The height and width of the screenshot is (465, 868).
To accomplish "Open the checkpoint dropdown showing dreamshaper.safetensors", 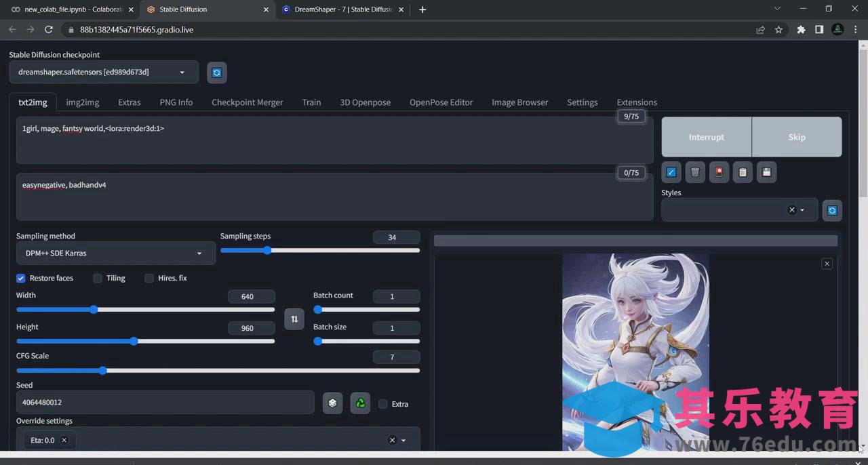I will point(104,73).
